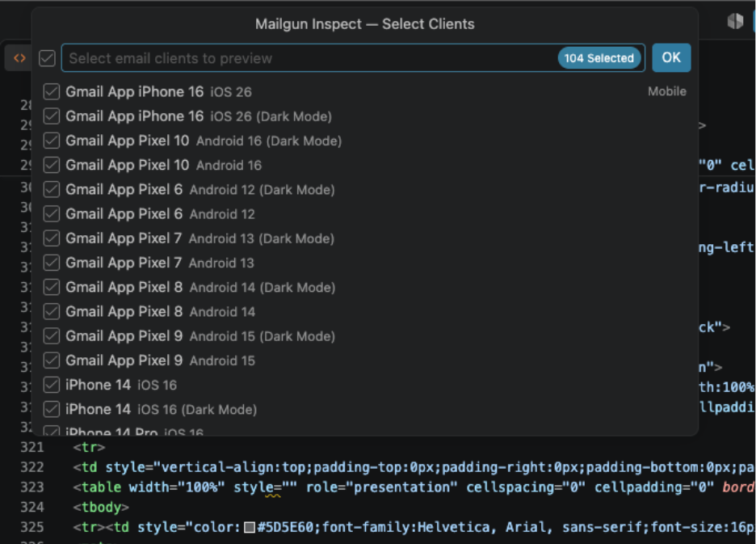The width and height of the screenshot is (756, 544).
Task: Click the half-shaded circle icon at top right
Action: (x=735, y=21)
